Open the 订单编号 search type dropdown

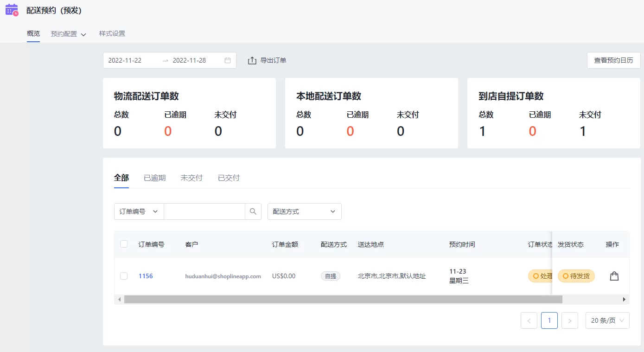click(139, 211)
